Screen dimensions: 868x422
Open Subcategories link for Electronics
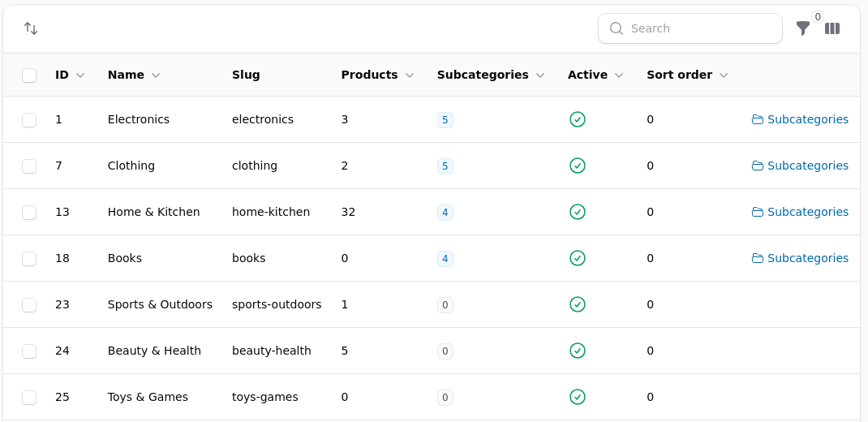point(800,119)
